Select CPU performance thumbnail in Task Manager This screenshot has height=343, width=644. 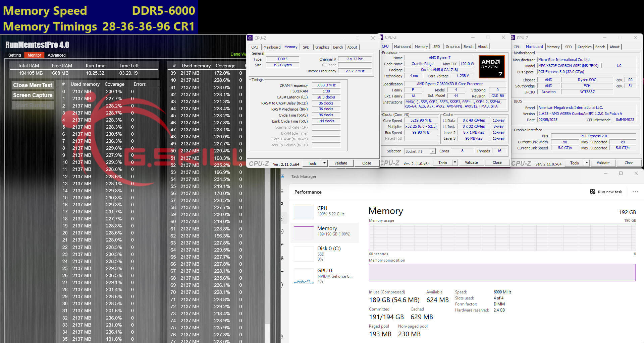(304, 212)
